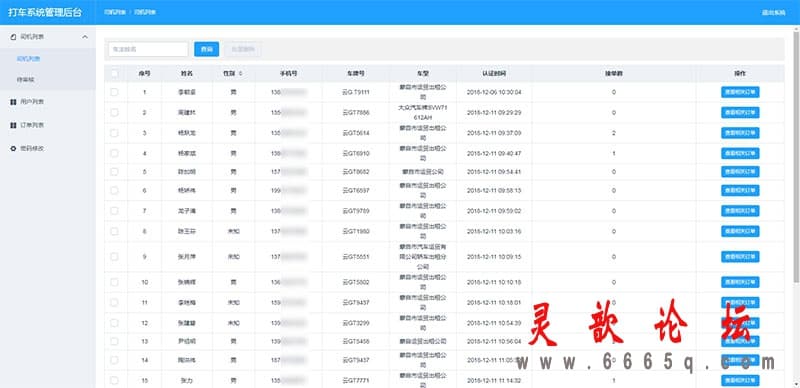Click the gear icon for 密码修改
Viewport: 800px width, 388px height.
coord(13,149)
